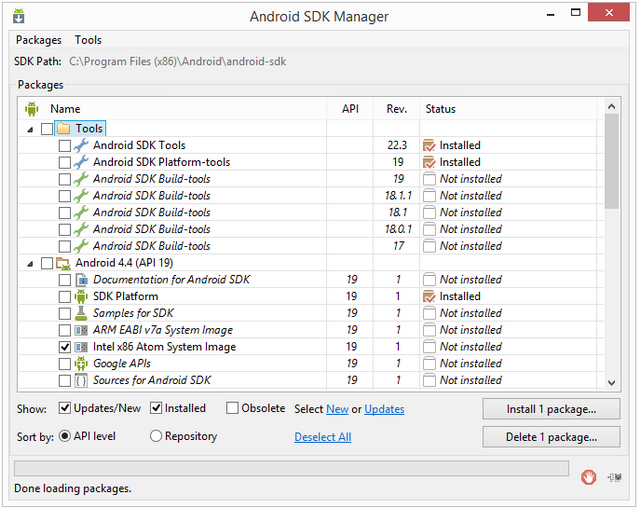Click the New selection link
The width and height of the screenshot is (640, 509).
pos(337,409)
